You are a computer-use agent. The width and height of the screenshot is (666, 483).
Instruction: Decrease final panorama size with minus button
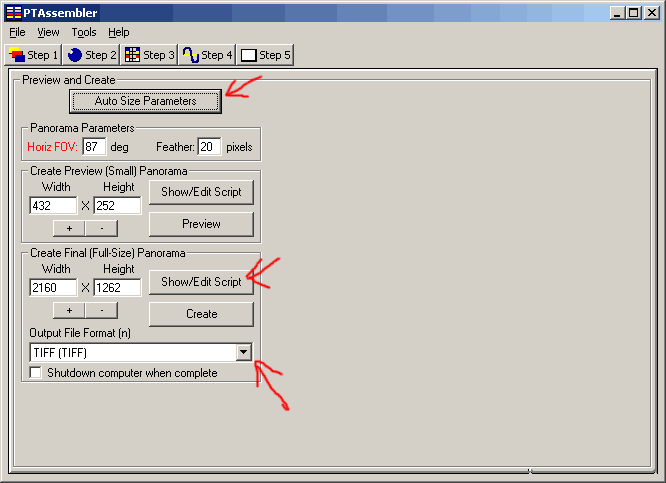click(101, 310)
